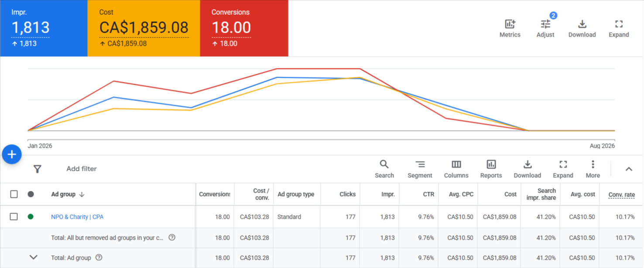Screen dimensions: 644x268
Task: Click the CA$103.28 cell in NPO & Charity row
Action: pyautogui.click(x=254, y=217)
